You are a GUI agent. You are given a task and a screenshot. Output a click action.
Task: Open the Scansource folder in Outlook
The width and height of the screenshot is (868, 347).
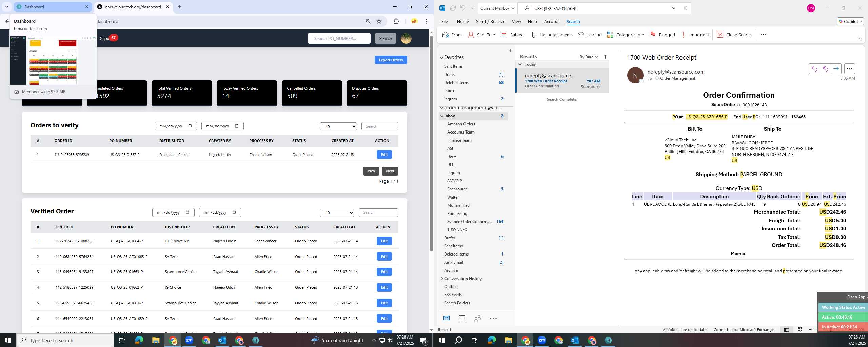[x=457, y=189]
